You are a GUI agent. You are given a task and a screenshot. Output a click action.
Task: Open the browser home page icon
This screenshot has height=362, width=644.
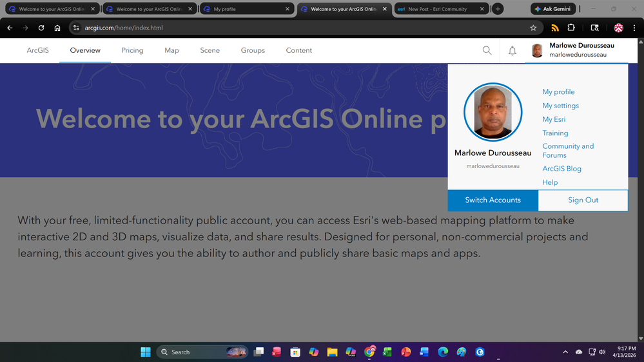(57, 28)
